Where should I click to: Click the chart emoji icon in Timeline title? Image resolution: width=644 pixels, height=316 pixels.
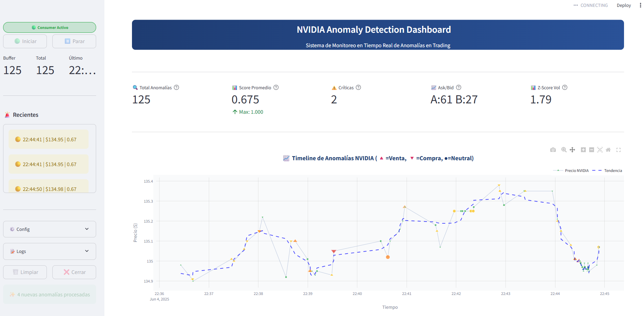(286, 158)
